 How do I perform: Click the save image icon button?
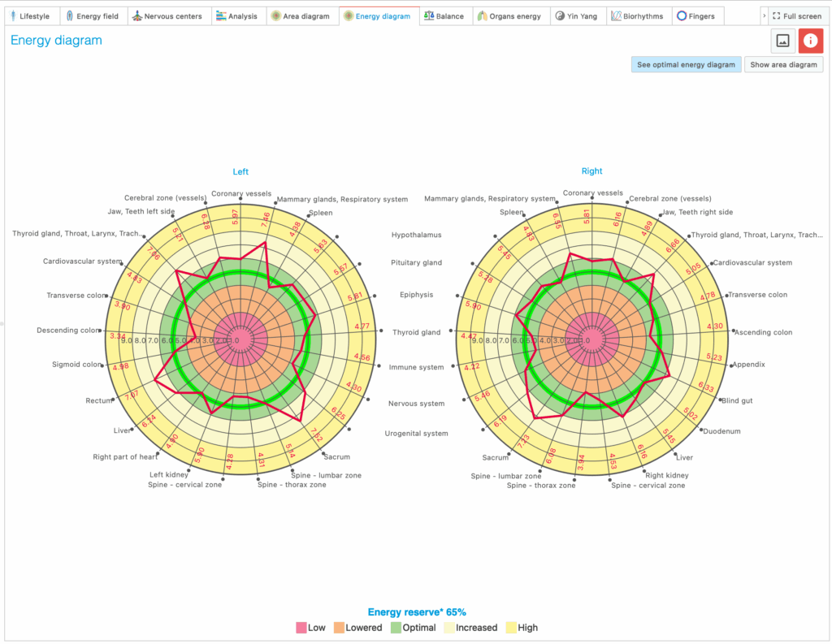pos(782,41)
